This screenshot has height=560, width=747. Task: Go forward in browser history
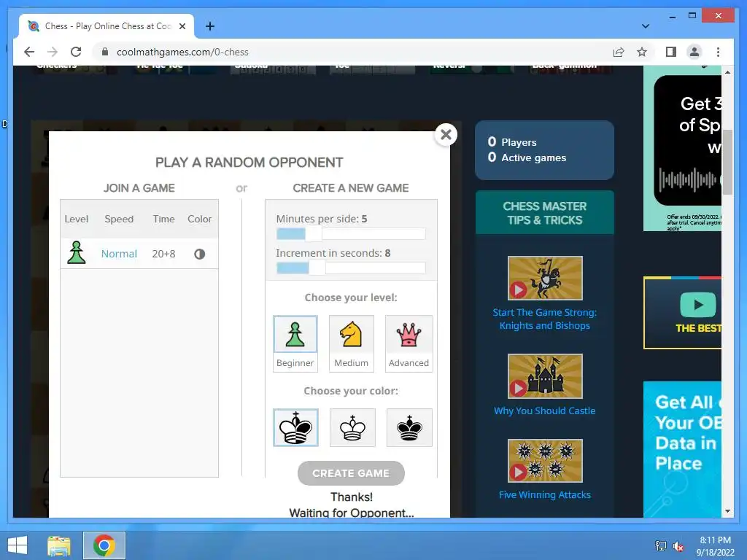pos(53,52)
